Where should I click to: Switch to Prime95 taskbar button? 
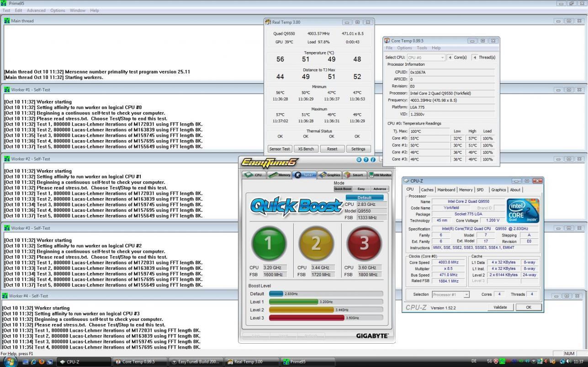(x=307, y=362)
